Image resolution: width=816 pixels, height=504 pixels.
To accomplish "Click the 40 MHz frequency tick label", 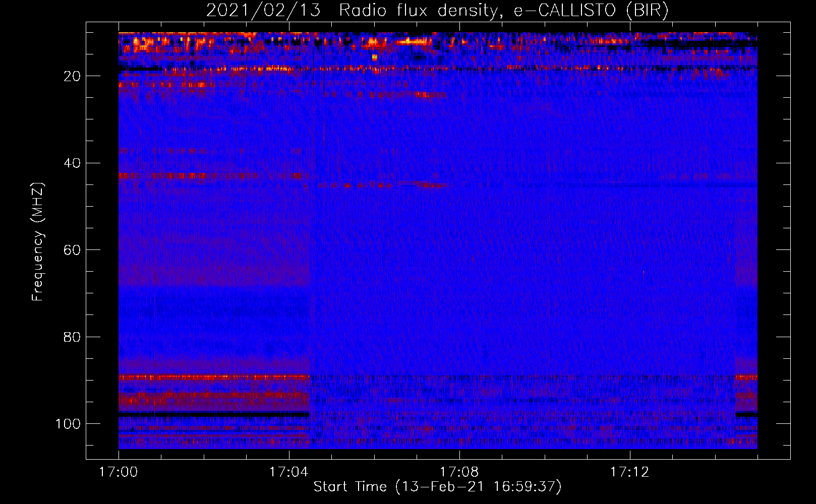I will tap(72, 163).
